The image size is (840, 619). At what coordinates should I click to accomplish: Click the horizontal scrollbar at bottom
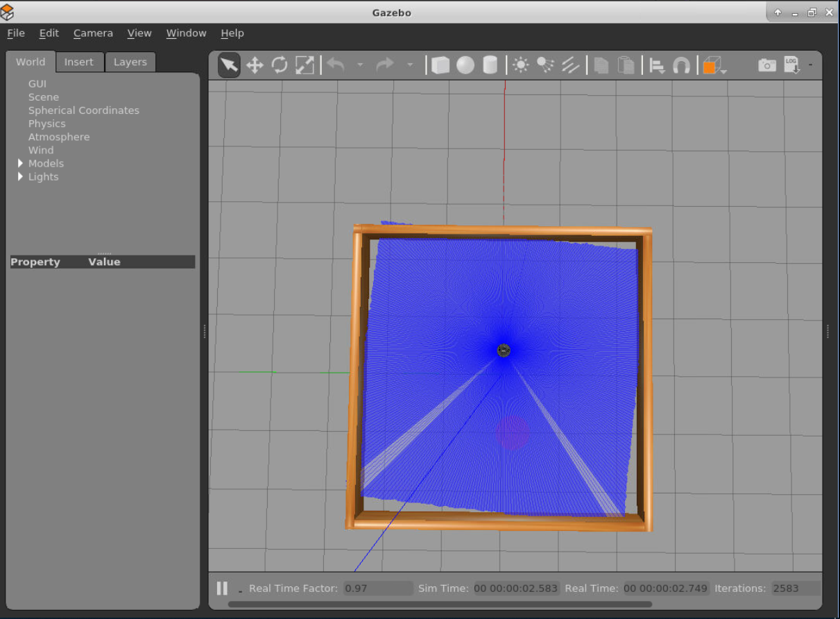(439, 604)
